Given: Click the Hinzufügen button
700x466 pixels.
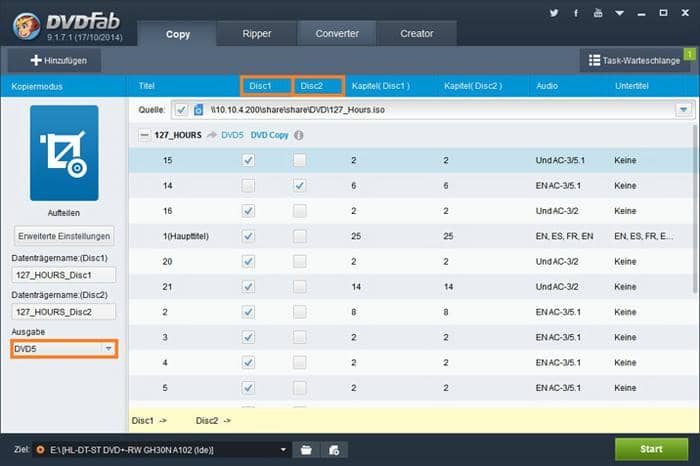Looking at the screenshot, I should pos(55,60).
